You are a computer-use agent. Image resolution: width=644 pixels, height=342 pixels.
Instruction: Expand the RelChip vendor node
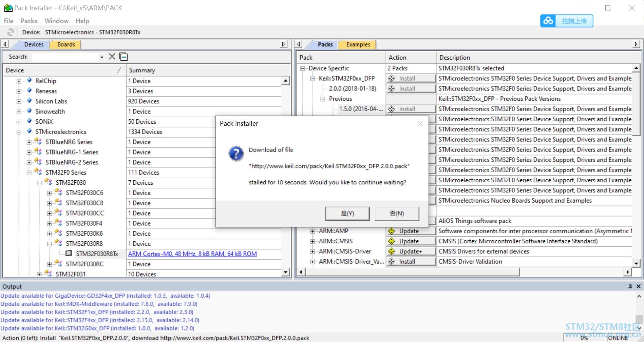click(x=19, y=81)
